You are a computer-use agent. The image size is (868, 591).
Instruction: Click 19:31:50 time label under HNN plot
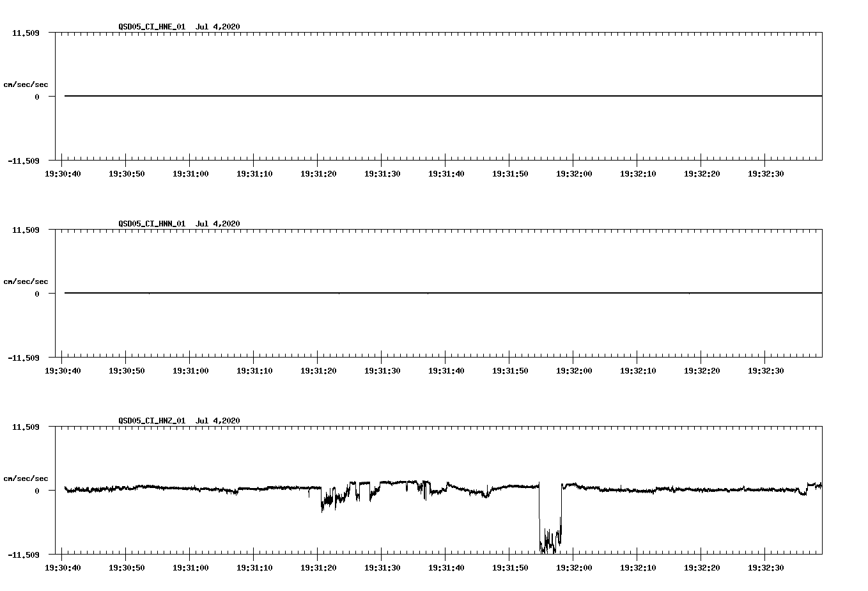[x=510, y=371]
